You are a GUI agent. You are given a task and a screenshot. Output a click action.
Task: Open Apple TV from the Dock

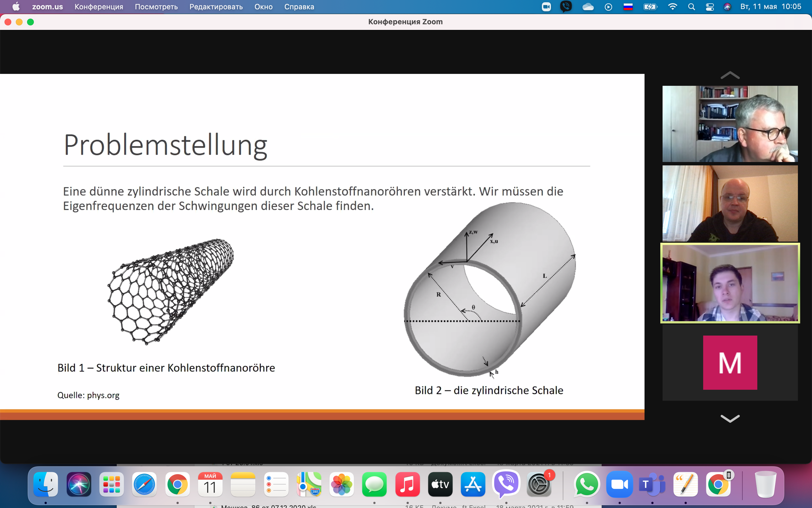pos(440,484)
